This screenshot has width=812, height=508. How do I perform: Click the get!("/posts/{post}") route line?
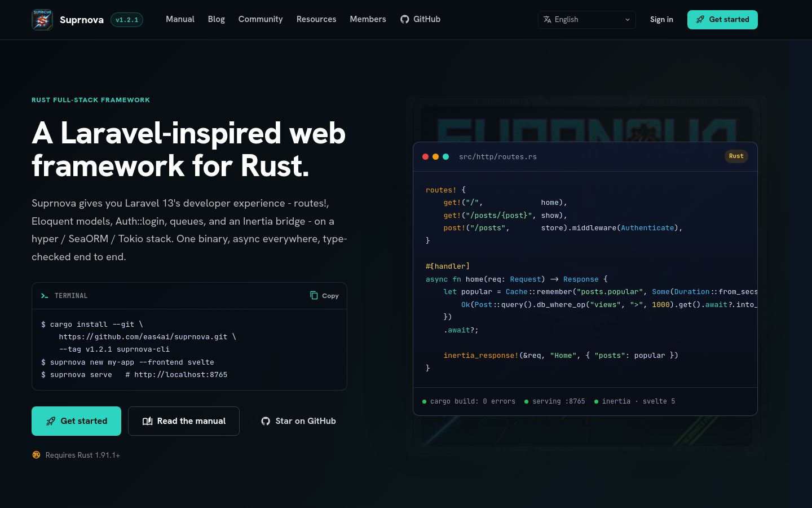[505, 216]
